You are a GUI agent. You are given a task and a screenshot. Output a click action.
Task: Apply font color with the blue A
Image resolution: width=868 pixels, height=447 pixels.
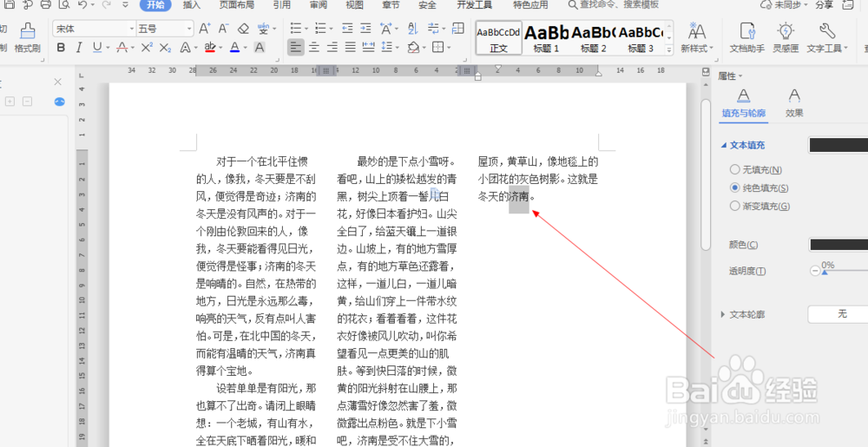tap(234, 48)
